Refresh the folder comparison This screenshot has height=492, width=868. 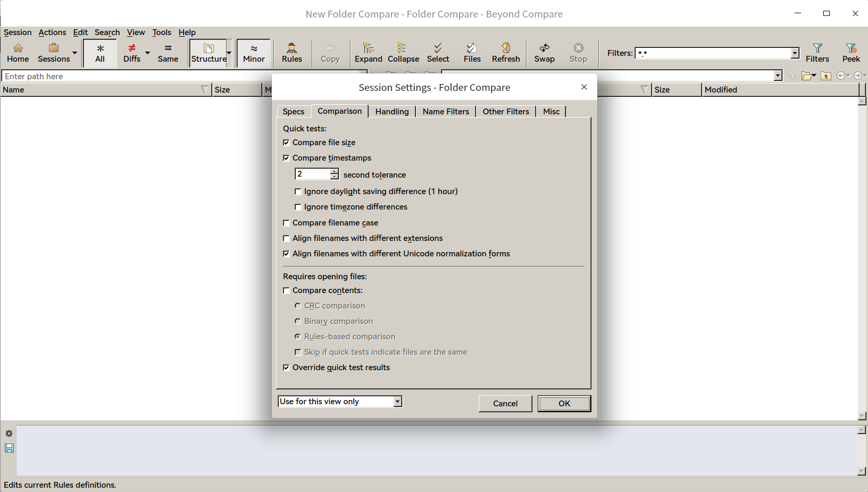(506, 53)
